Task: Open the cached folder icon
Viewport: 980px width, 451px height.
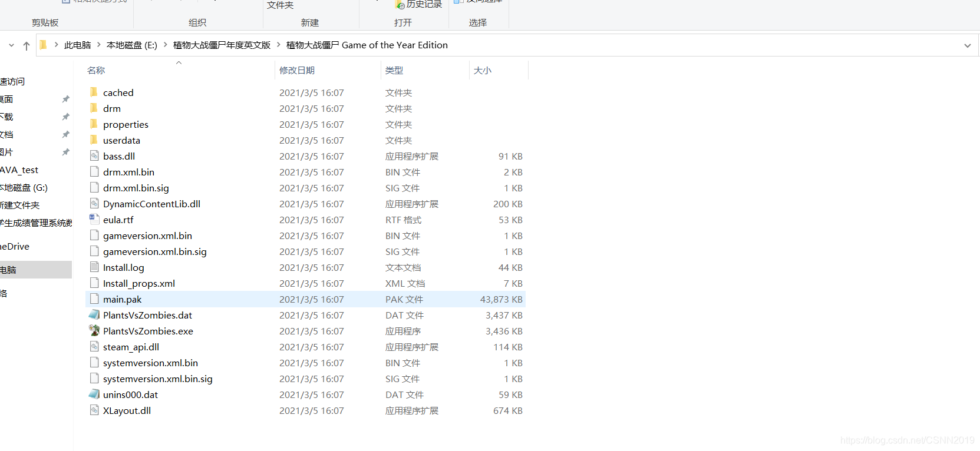Action: (x=94, y=92)
